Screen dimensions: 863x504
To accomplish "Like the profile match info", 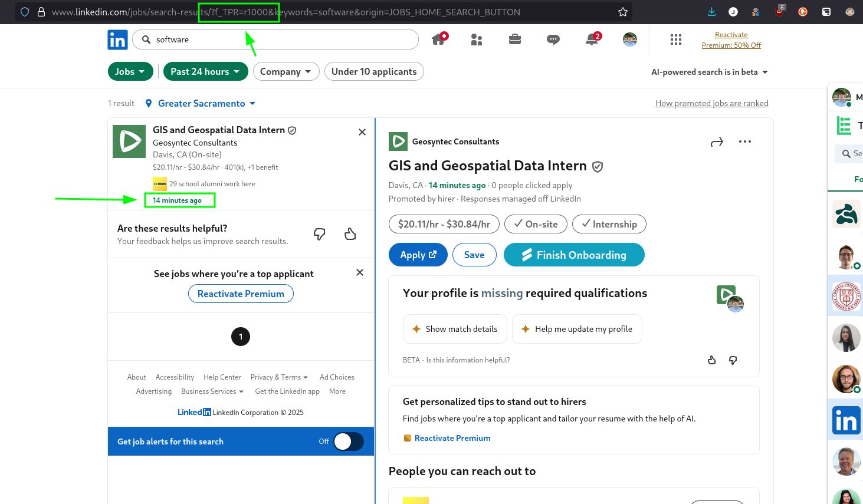I will click(712, 360).
